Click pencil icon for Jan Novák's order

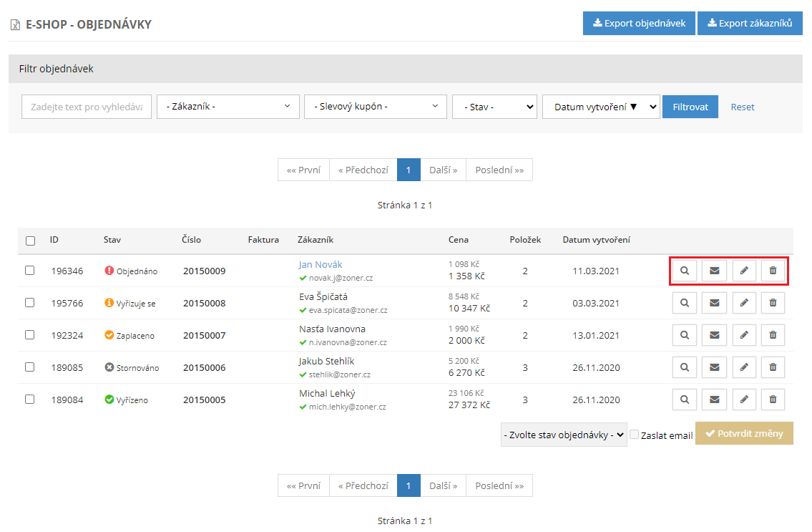744,271
